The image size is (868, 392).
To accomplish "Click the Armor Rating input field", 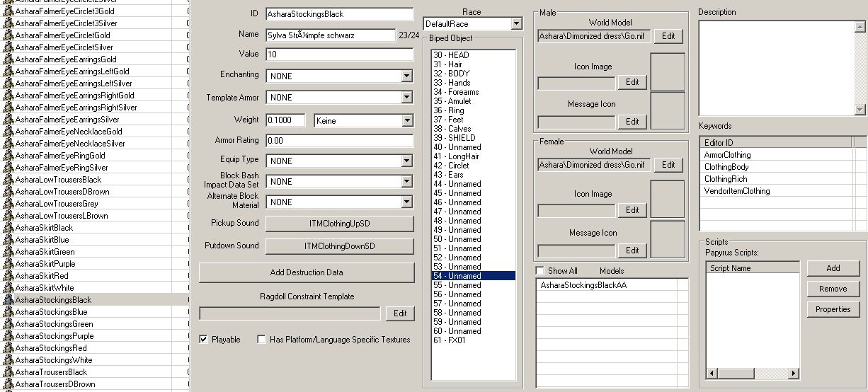I will 339,141.
